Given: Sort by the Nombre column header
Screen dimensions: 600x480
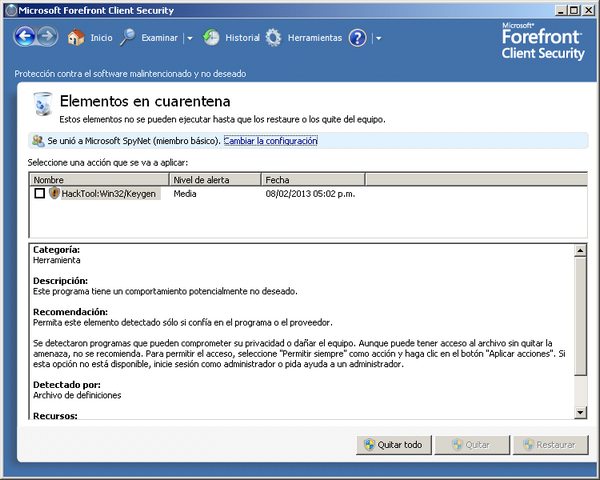Looking at the screenshot, I should click(x=99, y=180).
